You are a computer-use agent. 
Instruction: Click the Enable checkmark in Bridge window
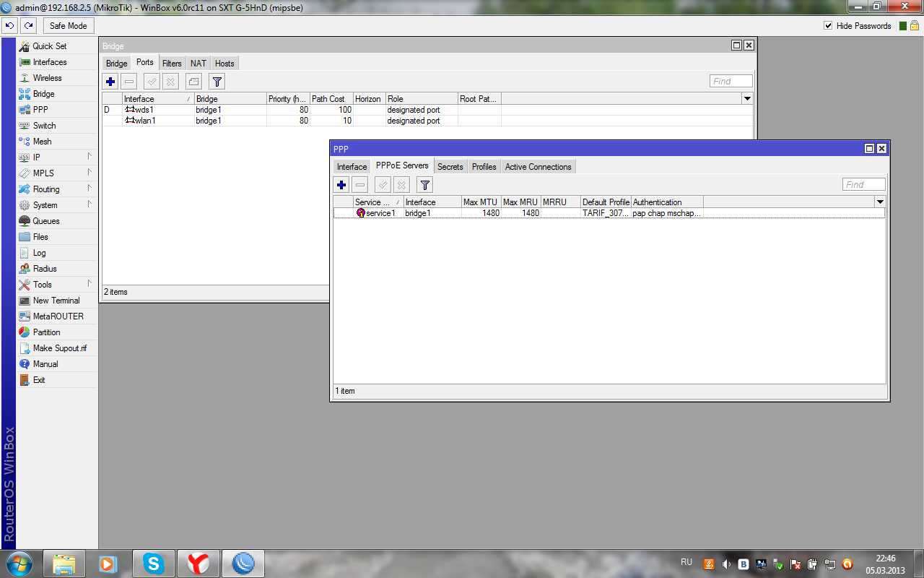point(152,82)
